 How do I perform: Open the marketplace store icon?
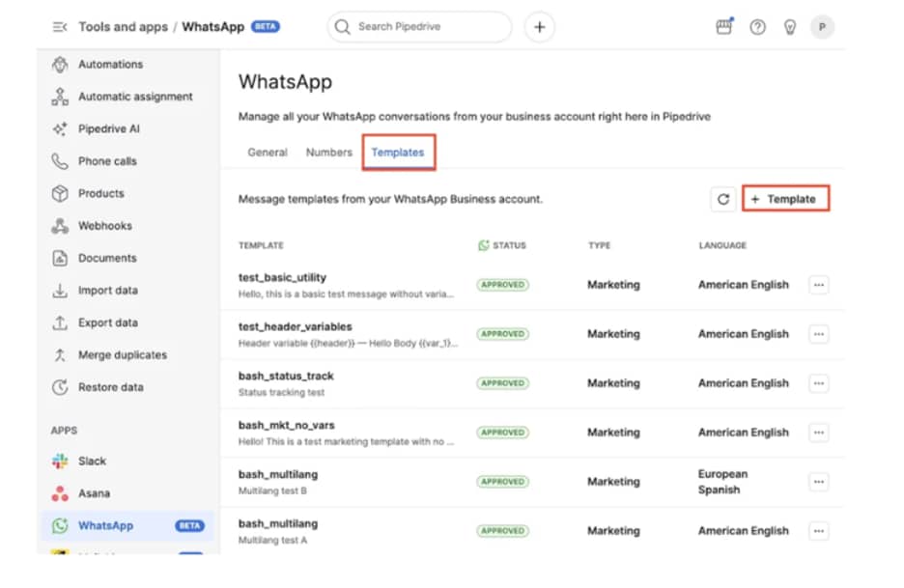tap(724, 26)
